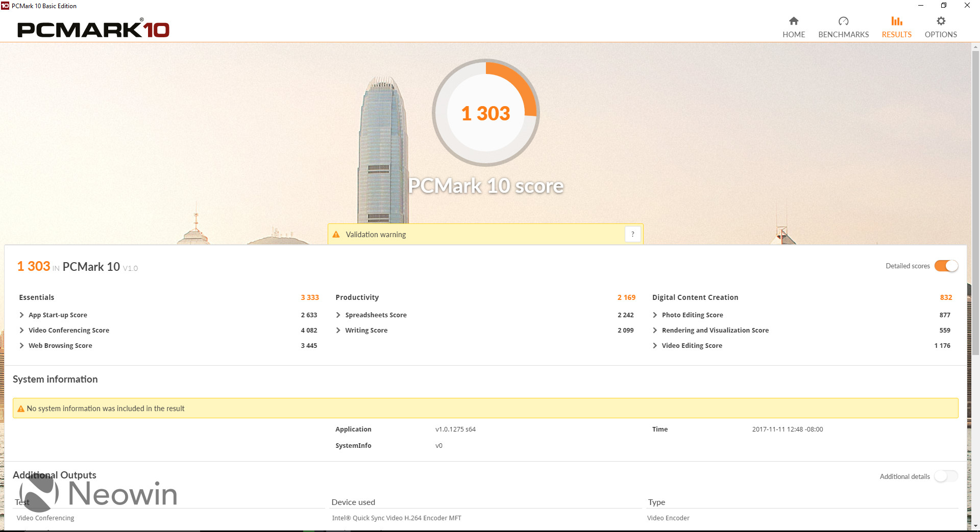980x532 pixels.
Task: Click the Time label
Action: tap(660, 429)
